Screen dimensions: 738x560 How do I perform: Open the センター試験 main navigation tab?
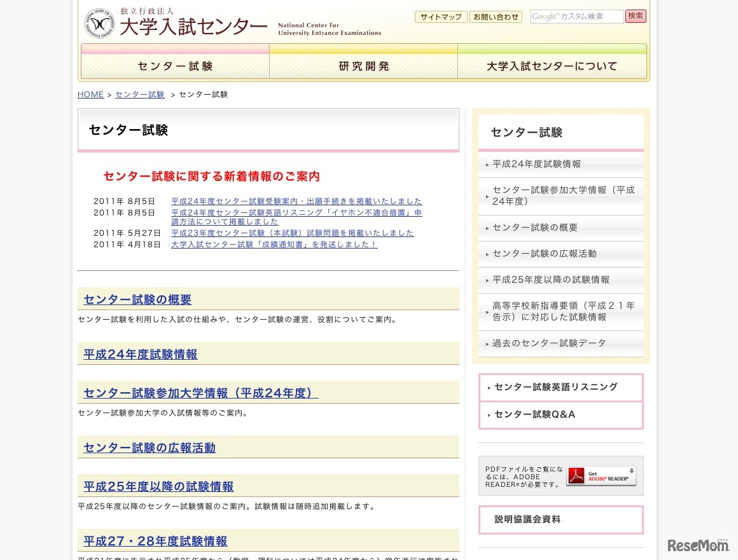point(174,65)
